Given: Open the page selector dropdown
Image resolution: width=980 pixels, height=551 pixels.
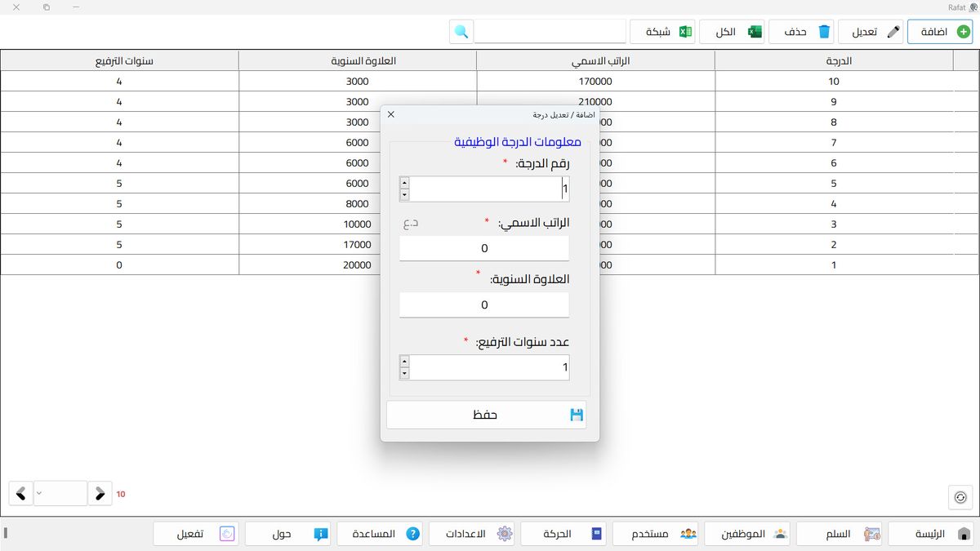Looking at the screenshot, I should 40,493.
